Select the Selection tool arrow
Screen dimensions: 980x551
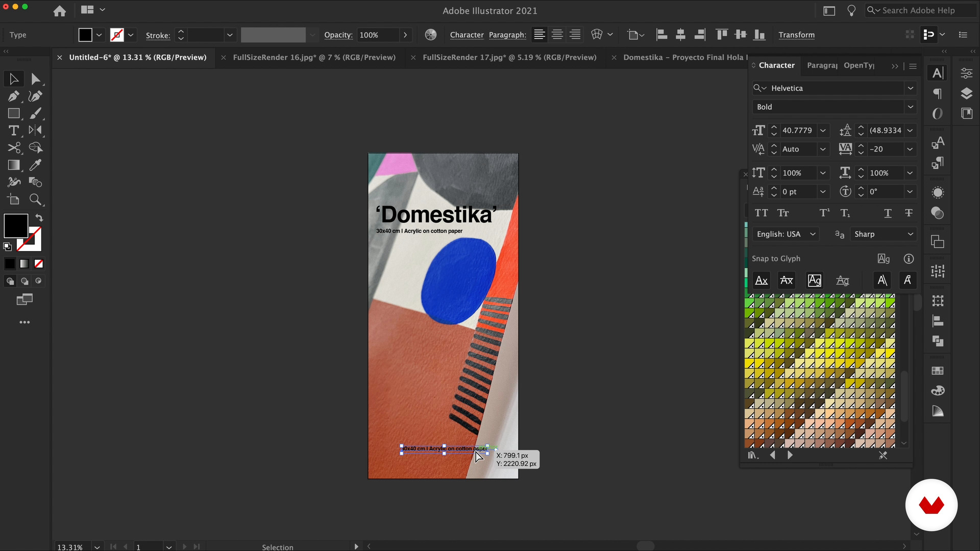click(14, 79)
